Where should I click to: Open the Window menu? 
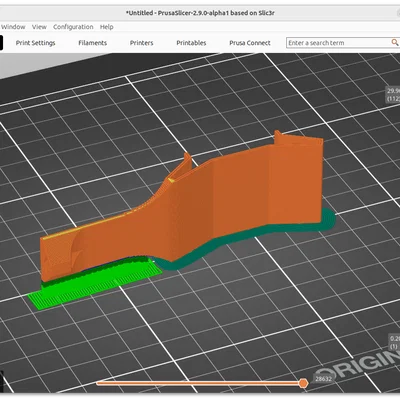point(13,27)
